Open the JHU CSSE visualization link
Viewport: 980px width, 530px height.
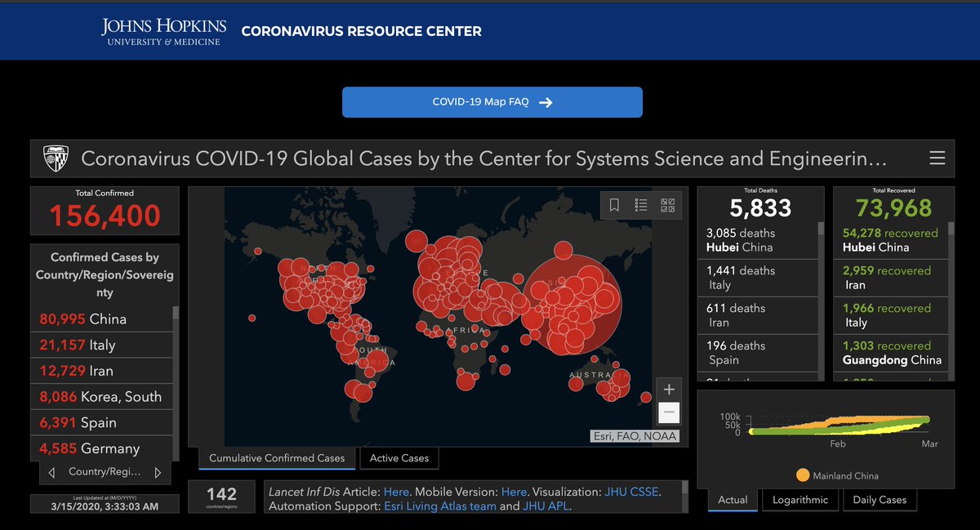pyautogui.click(x=631, y=492)
